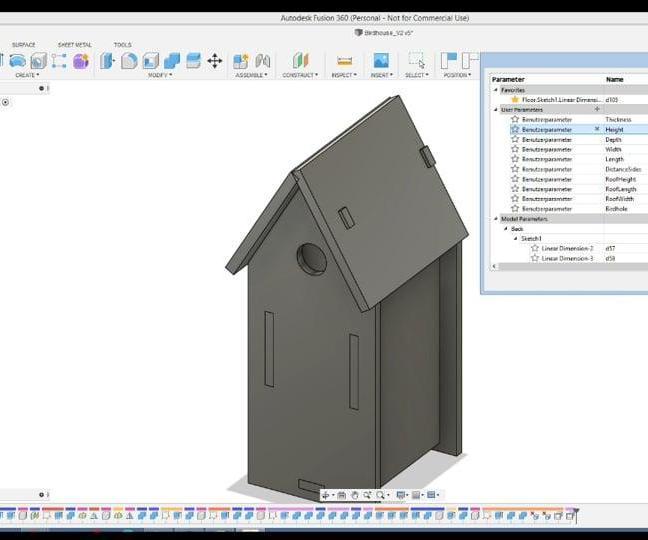Click the Select tool with dashed box
Image resolution: width=648 pixels, height=540 pixels.
tap(416, 60)
